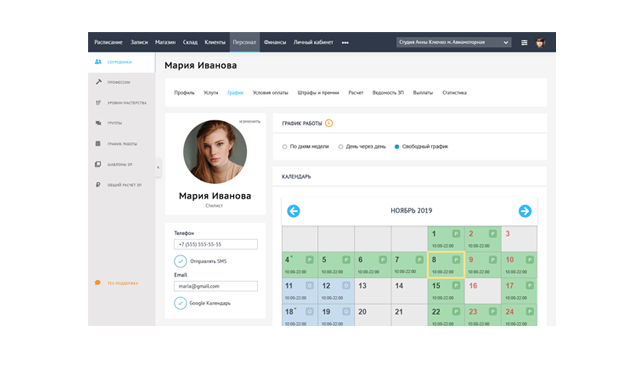Go to previous month in calendar

[293, 211]
